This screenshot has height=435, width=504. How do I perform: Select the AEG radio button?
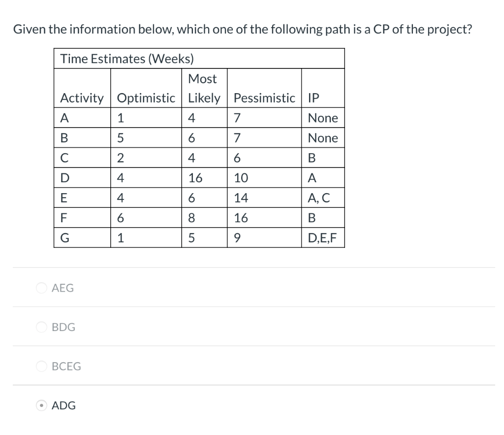click(x=41, y=288)
